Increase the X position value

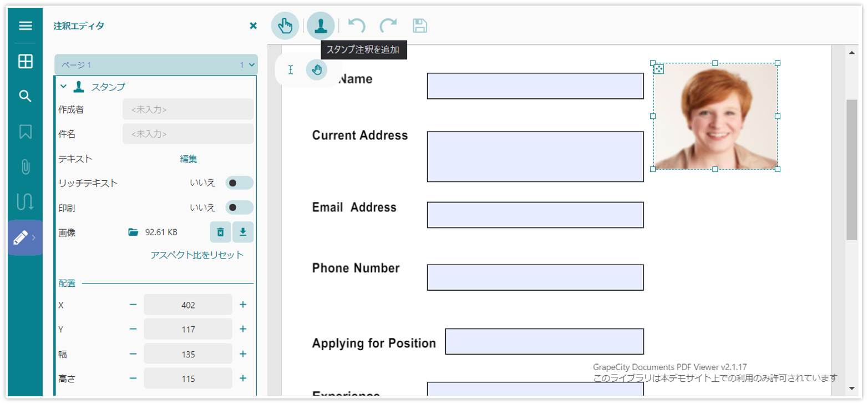[x=243, y=305]
